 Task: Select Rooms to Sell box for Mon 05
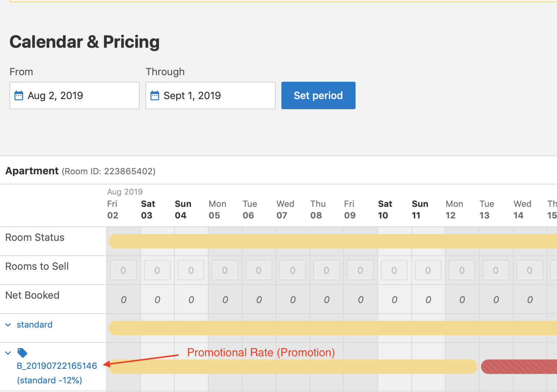pyautogui.click(x=225, y=270)
